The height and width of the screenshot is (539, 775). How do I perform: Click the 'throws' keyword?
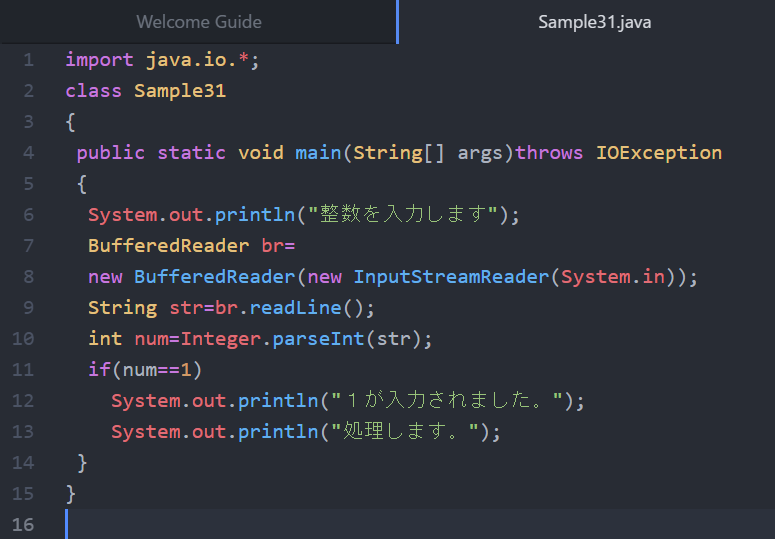[549, 153]
